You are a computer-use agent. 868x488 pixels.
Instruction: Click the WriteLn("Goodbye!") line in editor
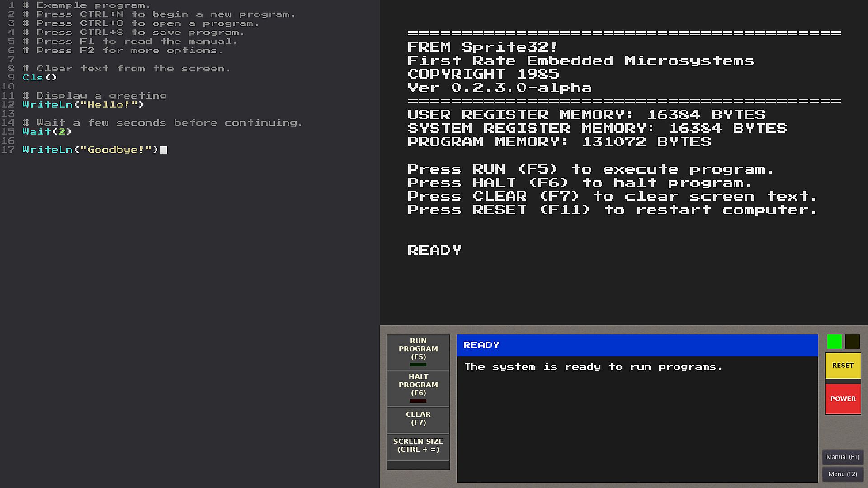(x=90, y=150)
